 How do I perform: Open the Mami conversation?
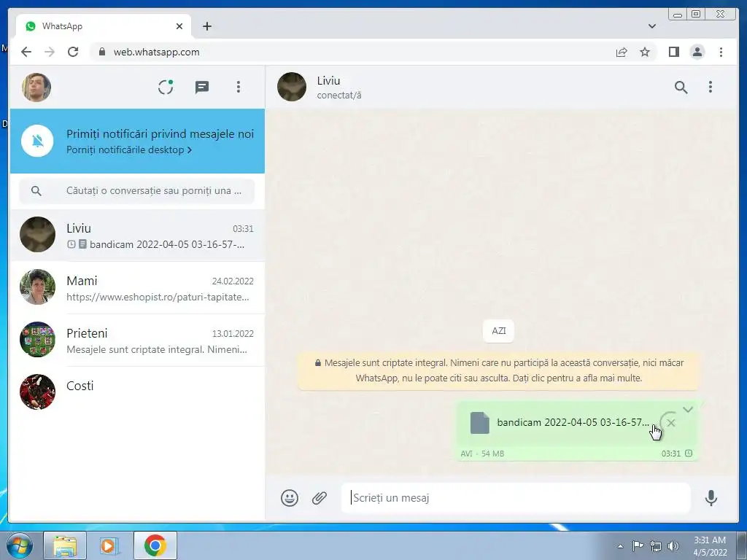[137, 287]
